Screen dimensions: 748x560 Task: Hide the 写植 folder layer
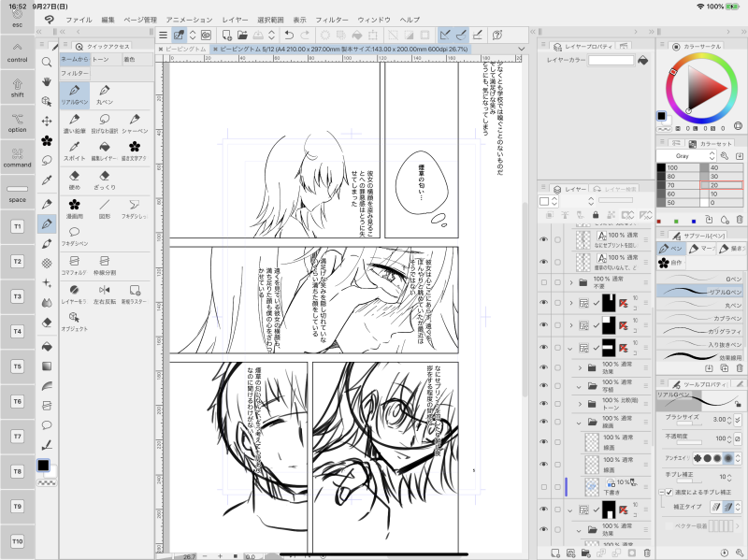(x=543, y=385)
